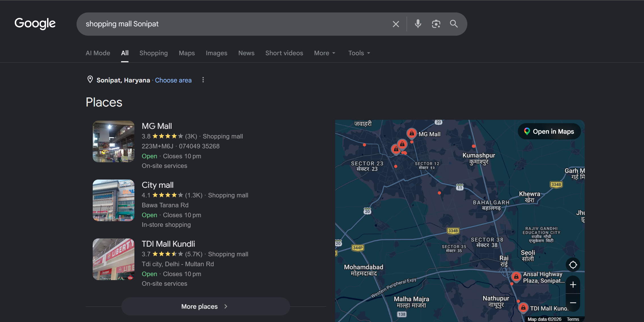The width and height of the screenshot is (644, 322).
Task: Click the Ansal Highway Plaza map pin
Action: pyautogui.click(x=516, y=276)
